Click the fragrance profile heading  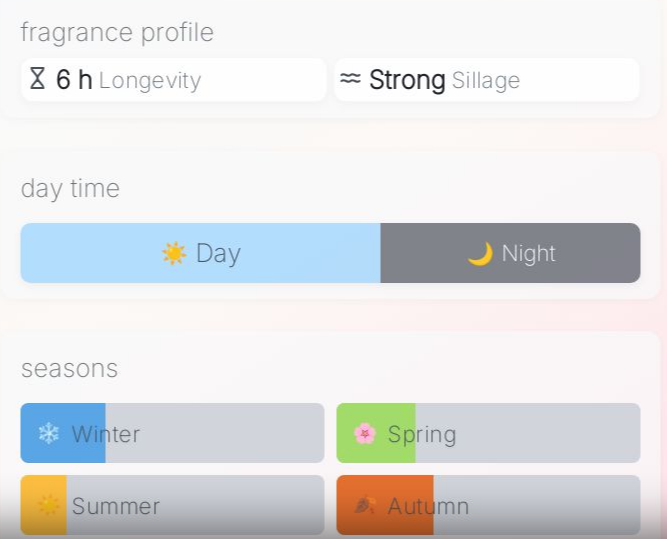117,33
